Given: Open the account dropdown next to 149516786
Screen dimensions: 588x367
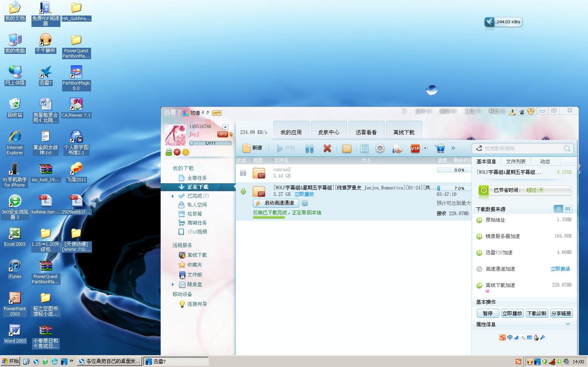Looking at the screenshot, I should [225, 127].
